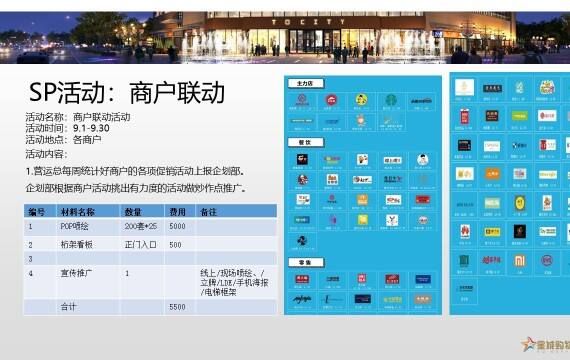Select the 餐饮 category label
Viewport: 570px width, 360px height.
pos(305,142)
